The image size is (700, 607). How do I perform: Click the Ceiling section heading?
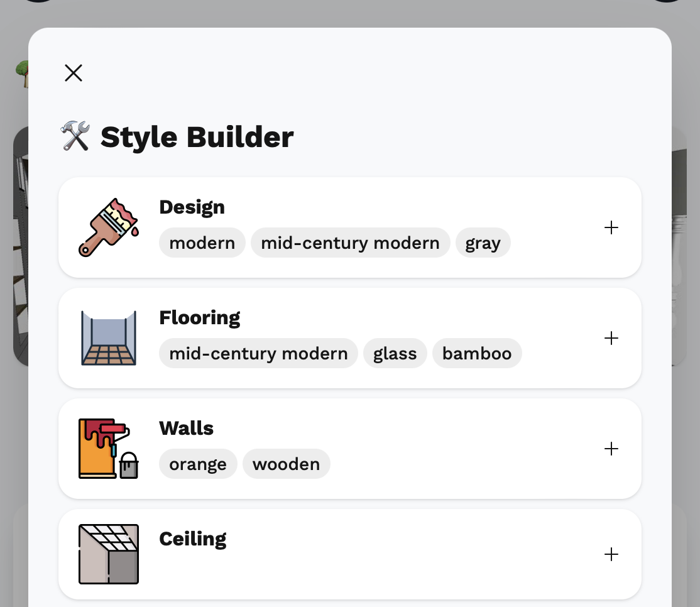pyautogui.click(x=192, y=539)
